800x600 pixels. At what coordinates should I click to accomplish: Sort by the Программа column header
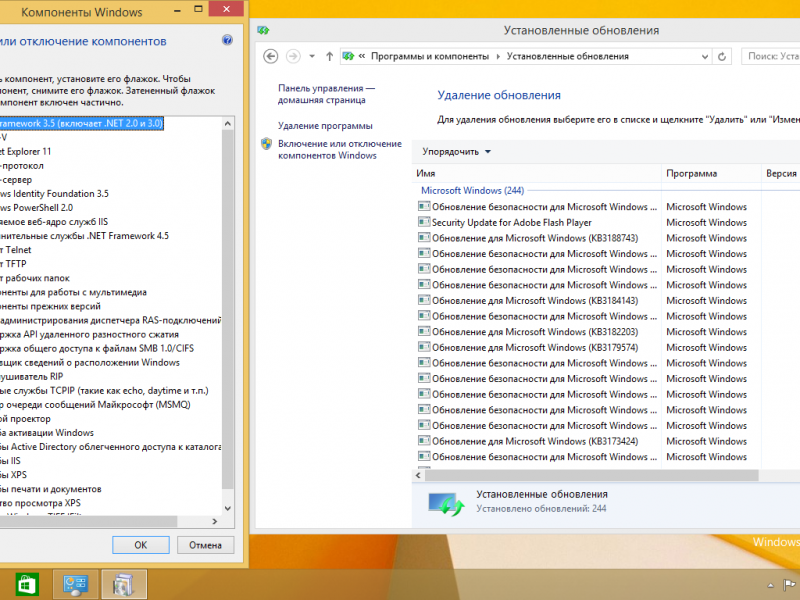(711, 173)
